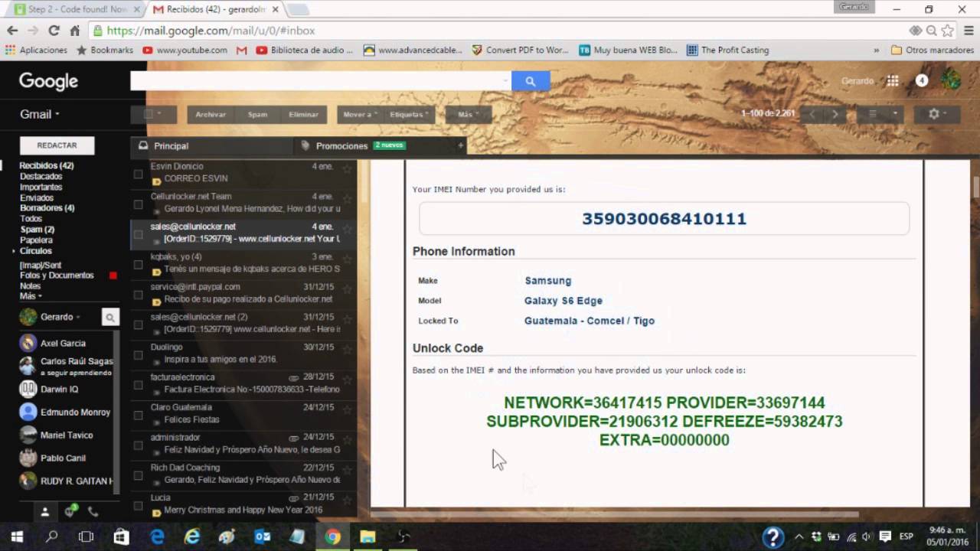Viewport: 980px width, 551px height.
Task: Click the Eliminar button
Action: (x=303, y=114)
